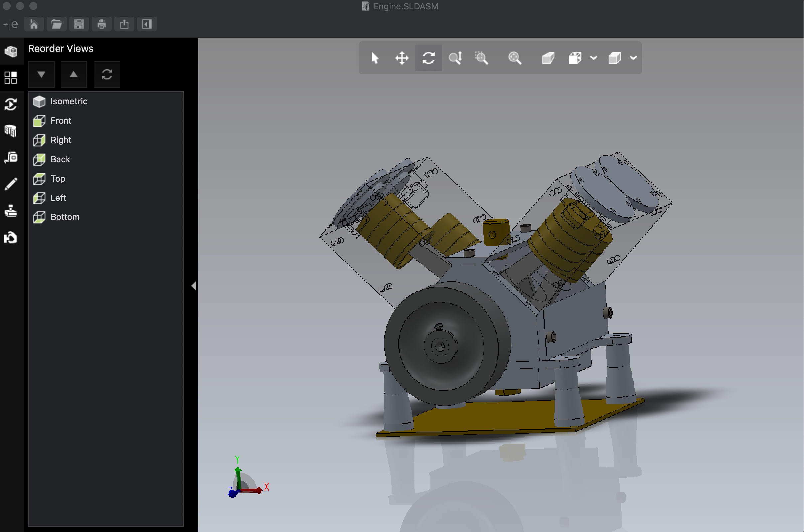Viewport: 804px width, 532px height.
Task: Open the section tool in sidebar
Action: pyautogui.click(x=11, y=131)
